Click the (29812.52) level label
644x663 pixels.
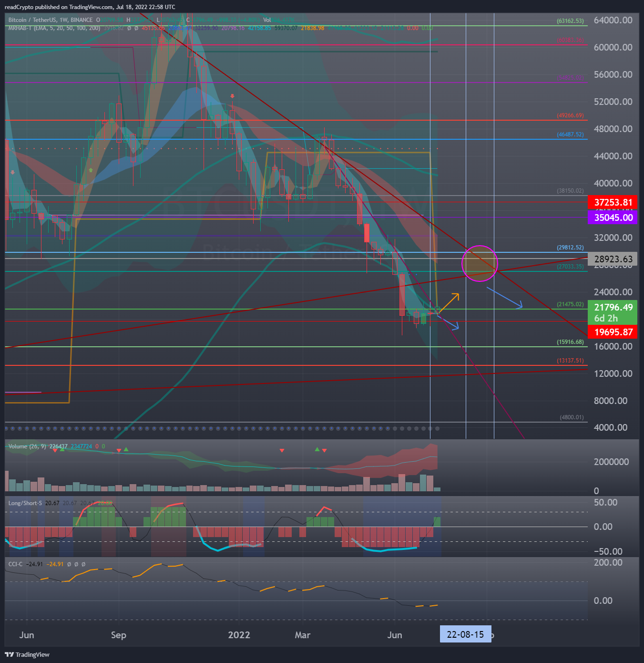click(570, 248)
